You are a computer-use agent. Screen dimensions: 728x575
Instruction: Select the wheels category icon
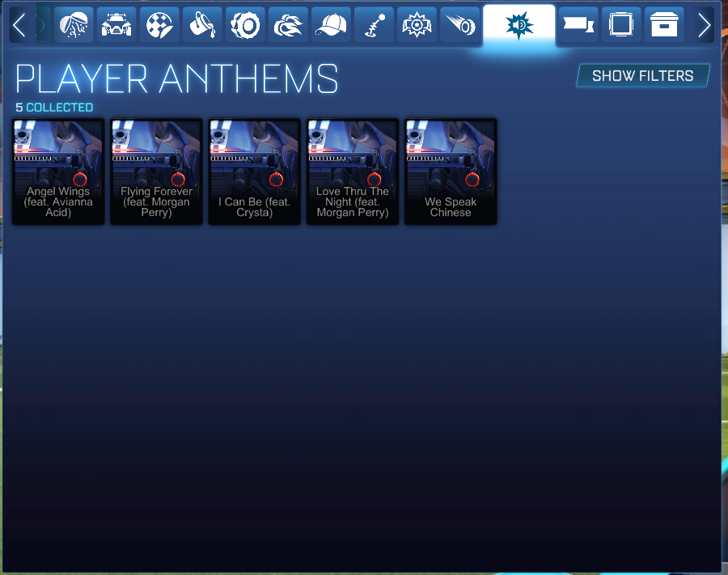tap(245, 25)
